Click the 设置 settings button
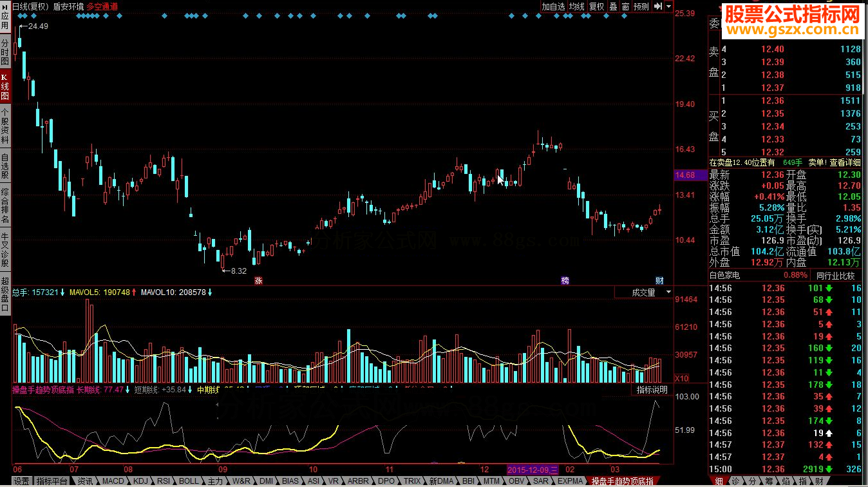 pyautogui.click(x=21, y=481)
